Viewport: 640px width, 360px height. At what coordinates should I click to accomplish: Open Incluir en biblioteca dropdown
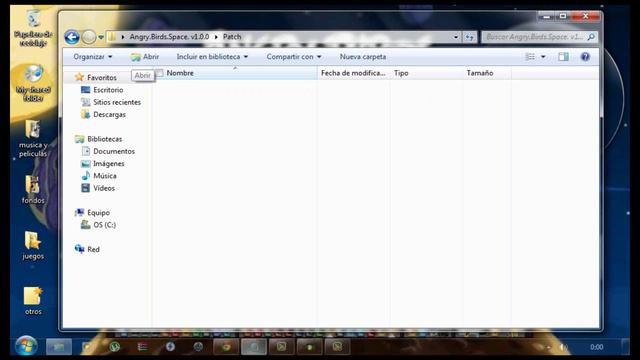coord(212,57)
